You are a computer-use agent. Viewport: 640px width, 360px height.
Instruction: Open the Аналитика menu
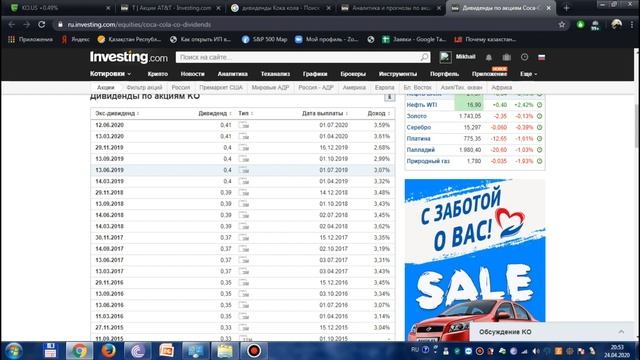[233, 74]
